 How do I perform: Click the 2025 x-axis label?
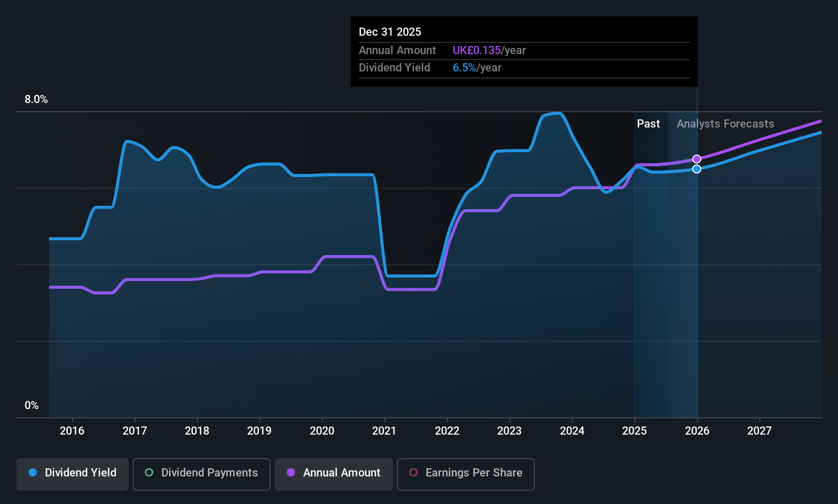tap(634, 431)
